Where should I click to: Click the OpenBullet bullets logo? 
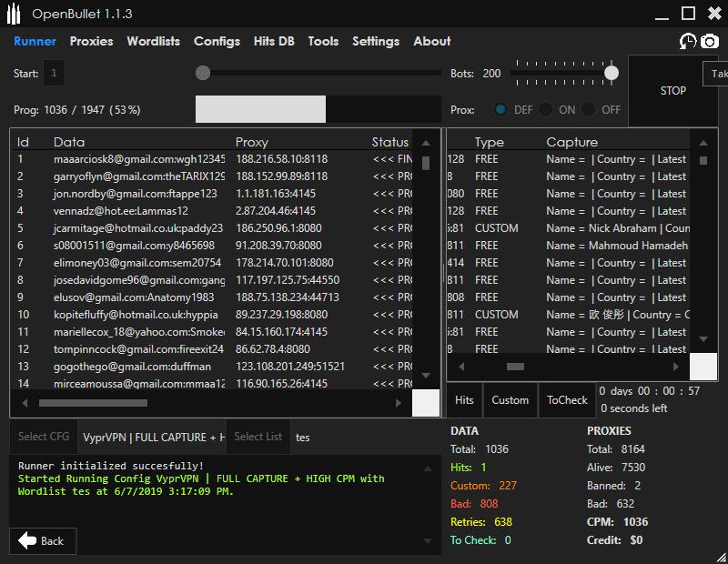pyautogui.click(x=14, y=14)
